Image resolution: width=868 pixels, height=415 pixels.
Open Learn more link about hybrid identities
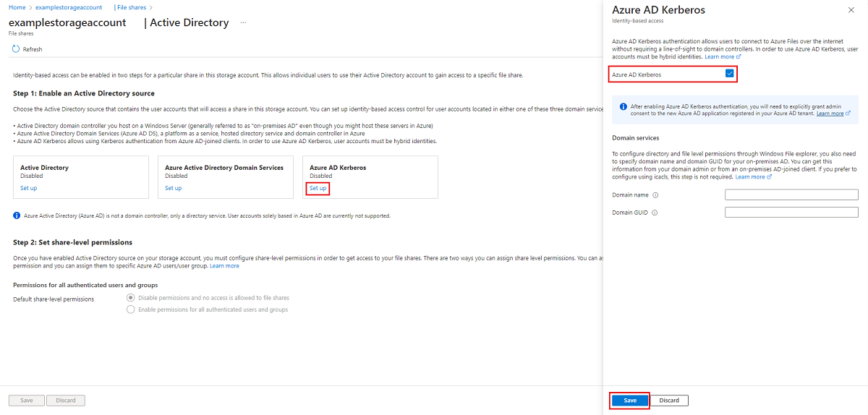(x=722, y=56)
